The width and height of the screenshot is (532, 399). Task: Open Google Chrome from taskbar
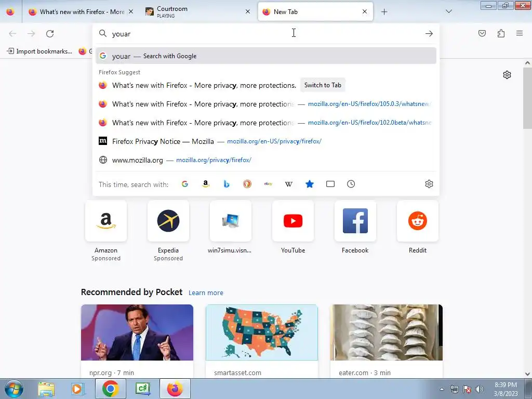point(110,389)
